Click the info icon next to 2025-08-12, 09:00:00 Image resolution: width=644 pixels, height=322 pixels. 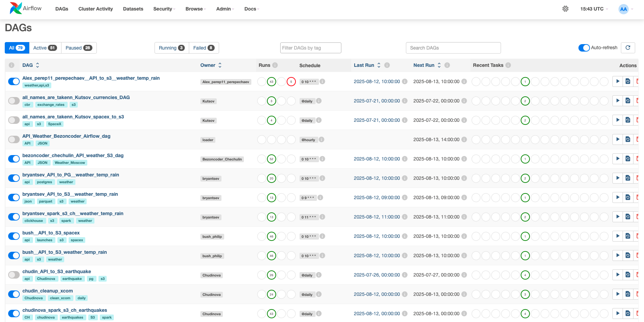(x=405, y=197)
